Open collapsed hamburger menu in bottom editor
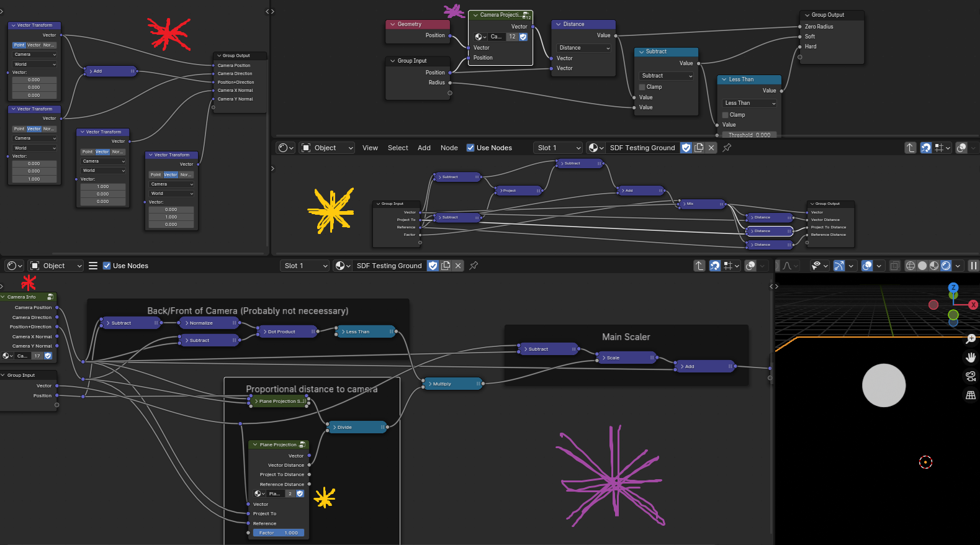Viewport: 980px width, 545px height. (x=93, y=266)
